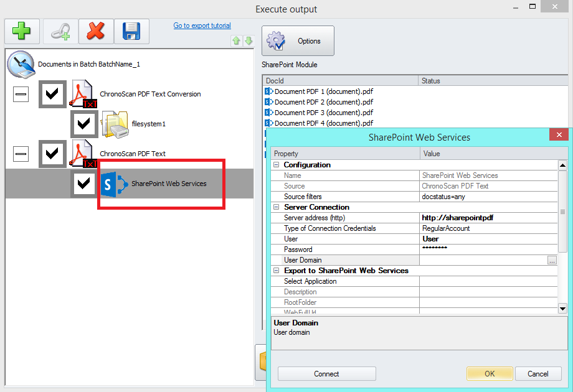Edit the User value field
573x392 pixels.
pyautogui.click(x=488, y=239)
